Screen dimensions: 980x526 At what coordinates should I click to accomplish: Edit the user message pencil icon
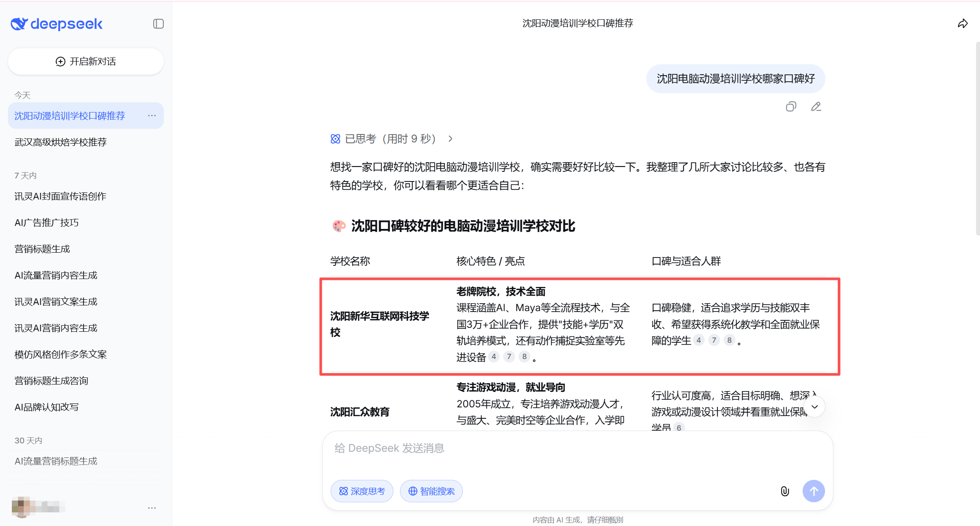(x=816, y=107)
